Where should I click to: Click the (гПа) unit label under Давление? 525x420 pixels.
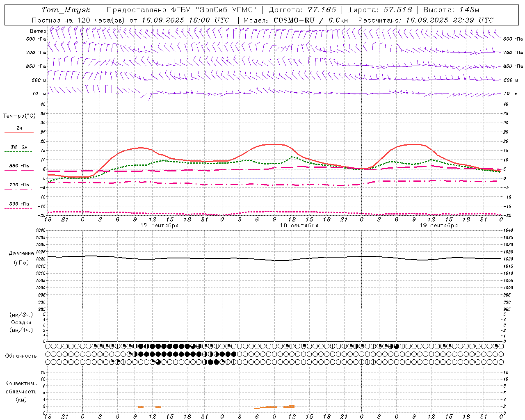(x=21, y=263)
